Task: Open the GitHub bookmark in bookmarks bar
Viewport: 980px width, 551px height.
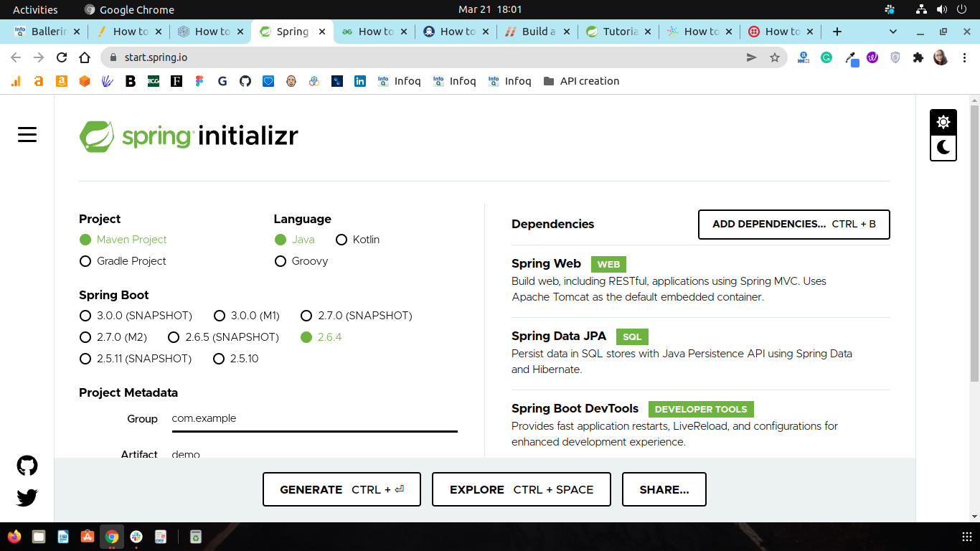Action: click(245, 81)
